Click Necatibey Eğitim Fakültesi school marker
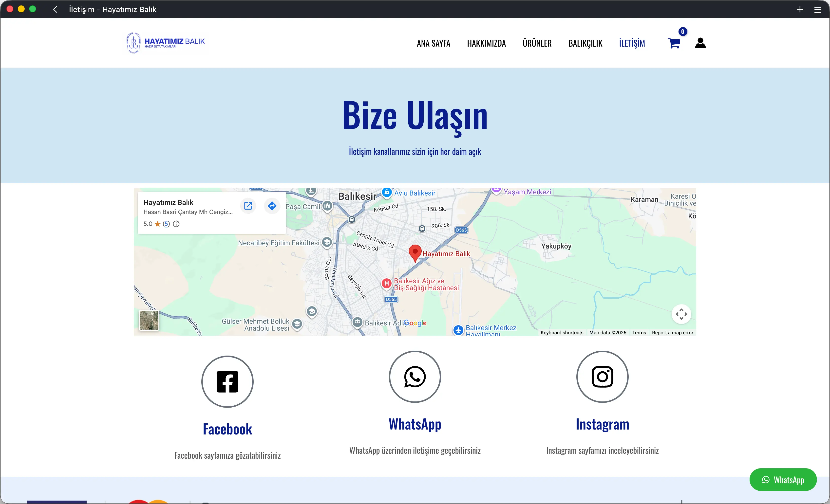Viewport: 830px width, 504px height. click(327, 242)
